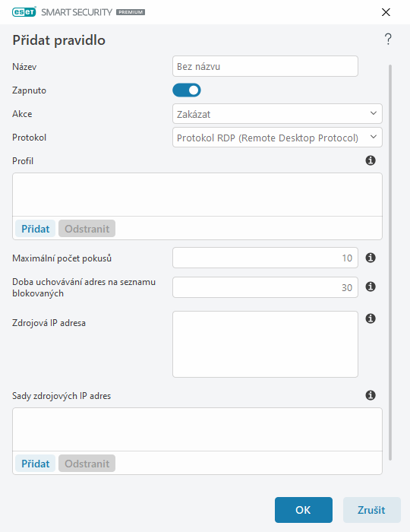Click Odstranit button under Profil list
410x532 pixels.
tap(87, 229)
